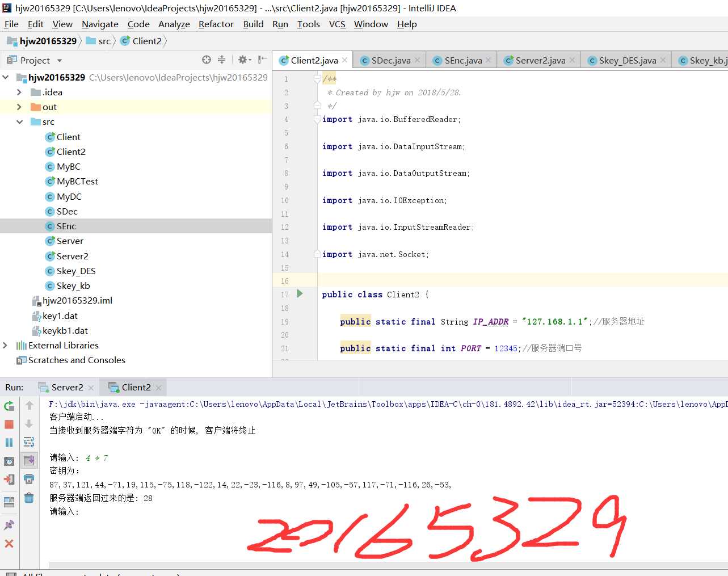Close the Client2 run tab
Screen dimensions: 728x576
pos(158,388)
